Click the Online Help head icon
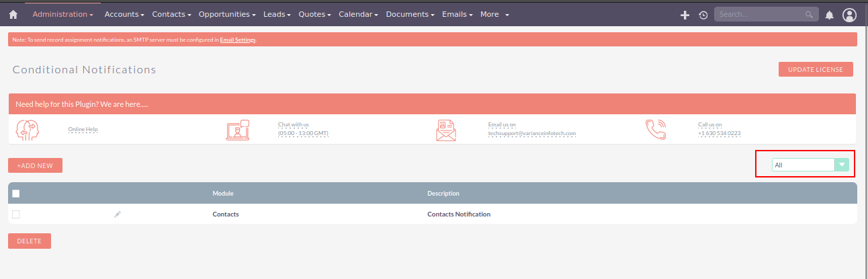868x279 pixels. click(x=27, y=129)
